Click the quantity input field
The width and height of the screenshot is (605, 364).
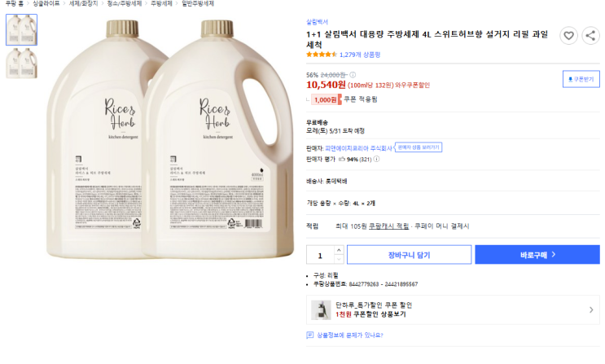tap(319, 255)
